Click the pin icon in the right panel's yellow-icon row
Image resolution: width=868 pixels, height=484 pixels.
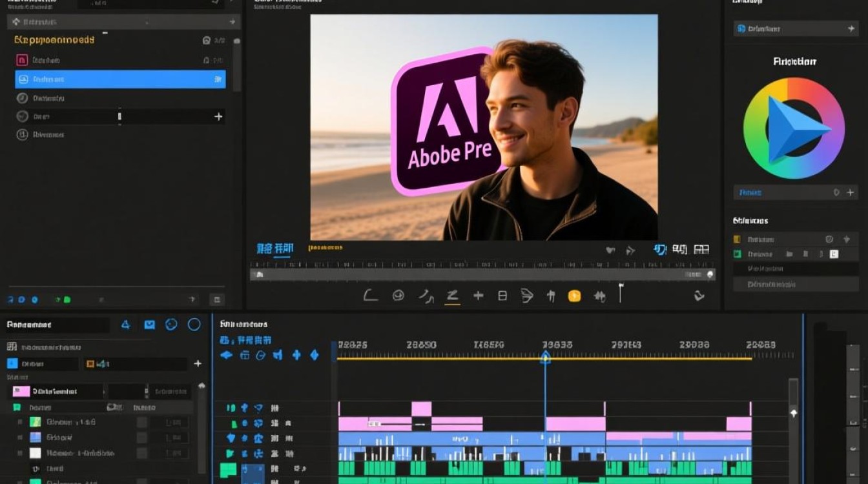[847, 239]
